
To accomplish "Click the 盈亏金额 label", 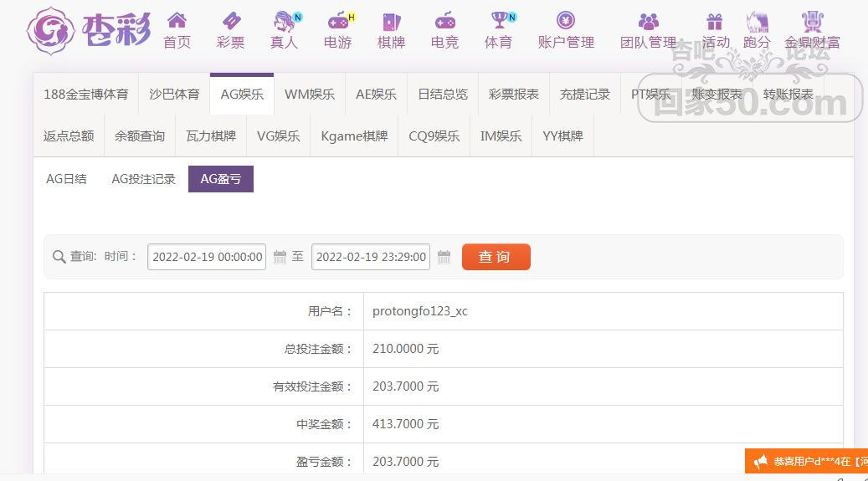I will point(325,462).
